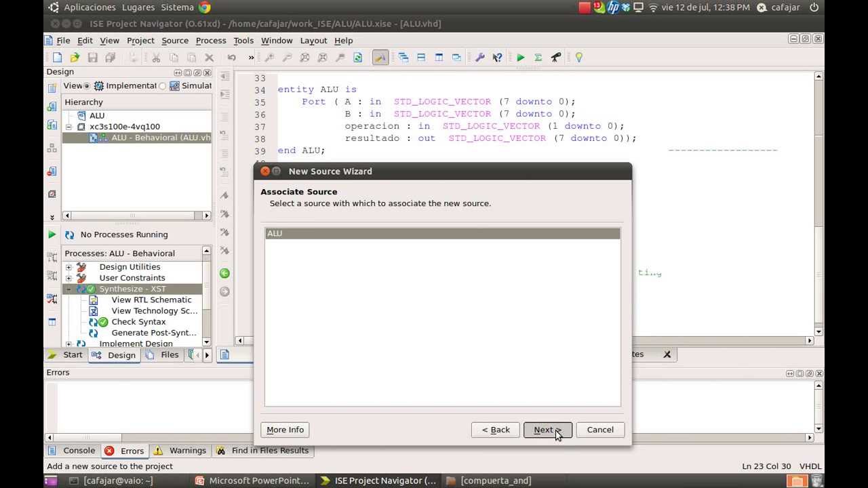868x488 pixels.
Task: Open the Source menu
Action: pos(175,41)
